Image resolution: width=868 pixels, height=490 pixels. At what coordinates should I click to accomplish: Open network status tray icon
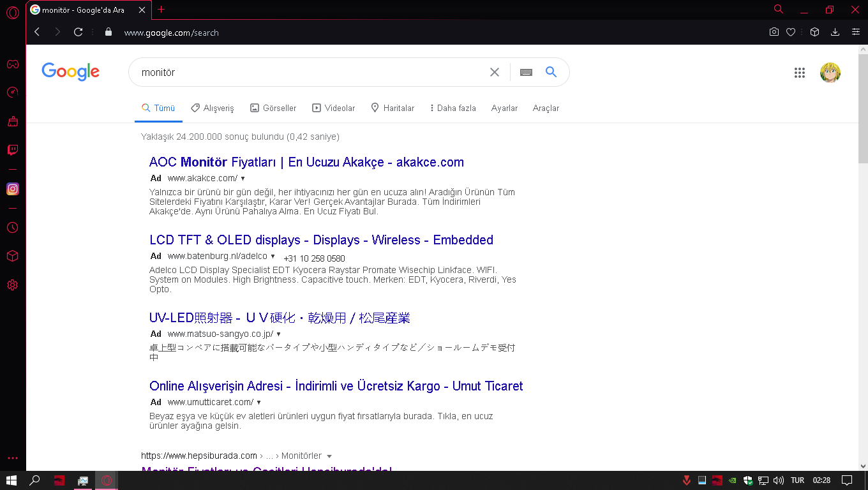point(763,480)
